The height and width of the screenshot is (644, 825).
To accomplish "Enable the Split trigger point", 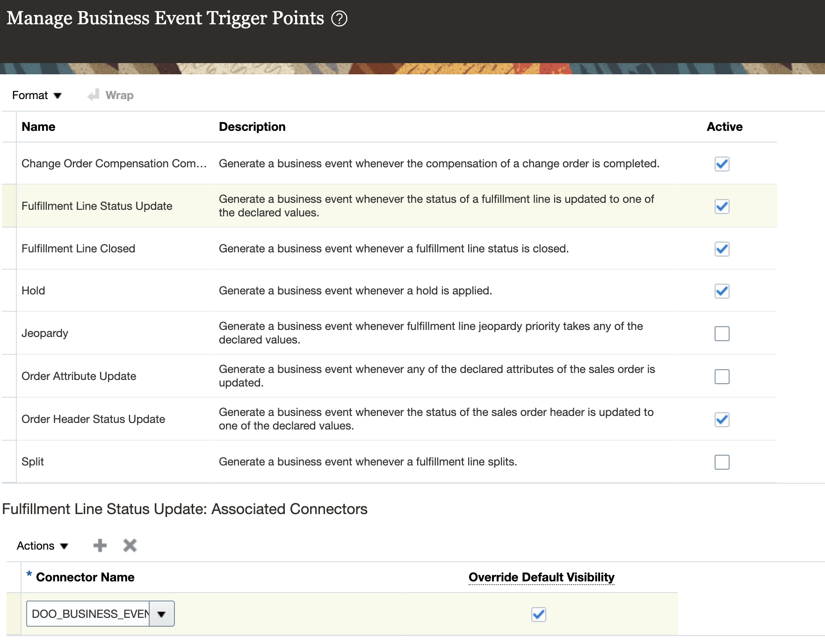I will pyautogui.click(x=722, y=462).
